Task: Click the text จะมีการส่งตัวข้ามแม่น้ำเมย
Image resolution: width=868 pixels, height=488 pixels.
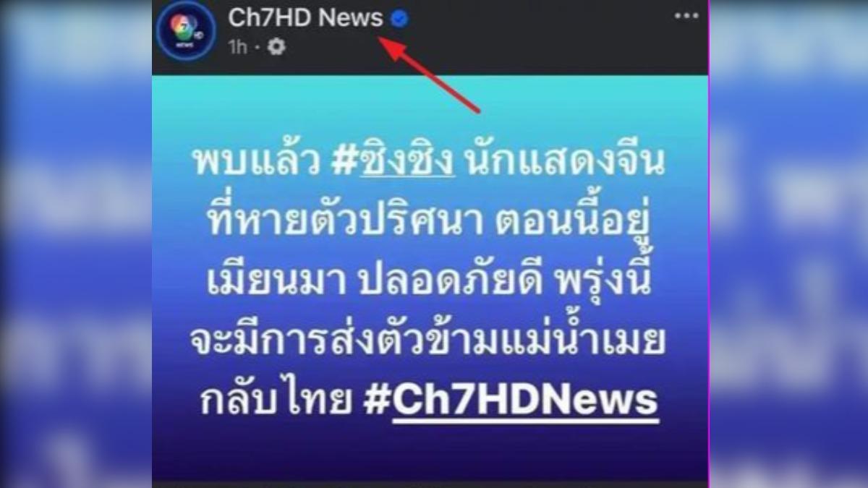Action: 427,347
